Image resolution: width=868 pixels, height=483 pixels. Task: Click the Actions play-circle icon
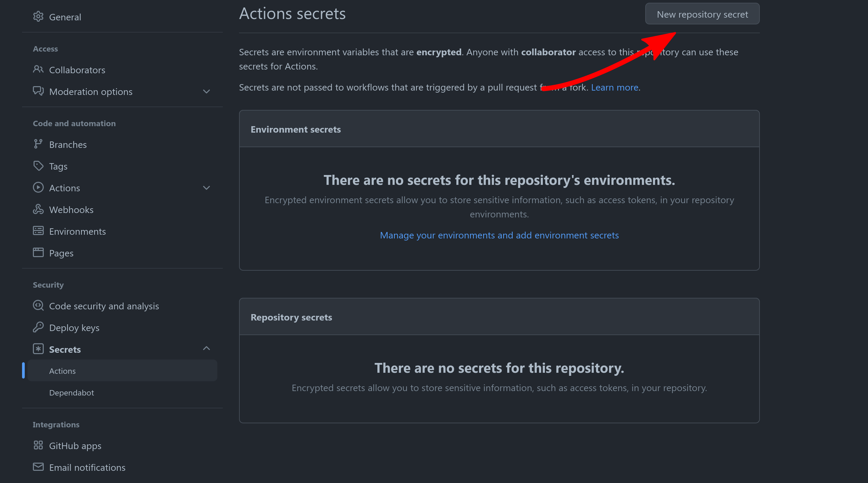click(38, 187)
